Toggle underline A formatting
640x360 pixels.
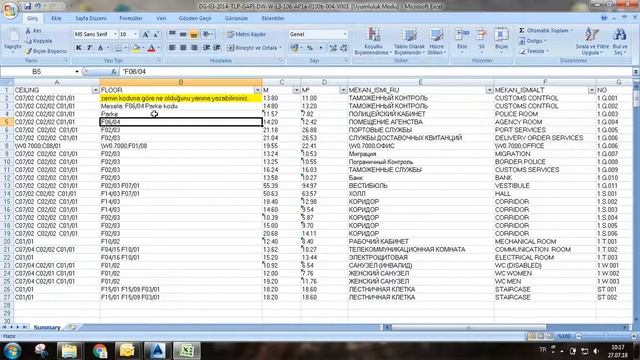100,48
